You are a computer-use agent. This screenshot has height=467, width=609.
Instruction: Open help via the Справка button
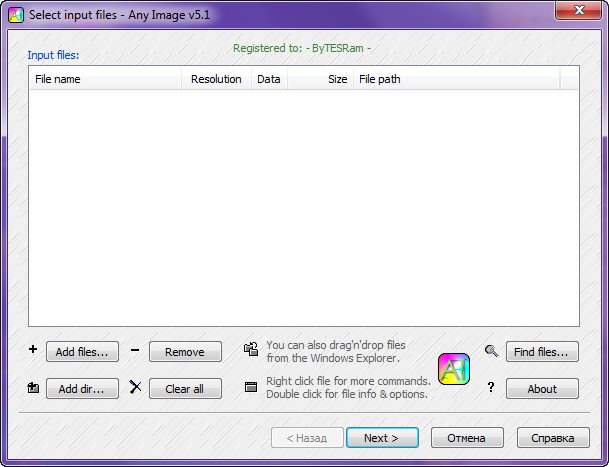[x=553, y=438]
